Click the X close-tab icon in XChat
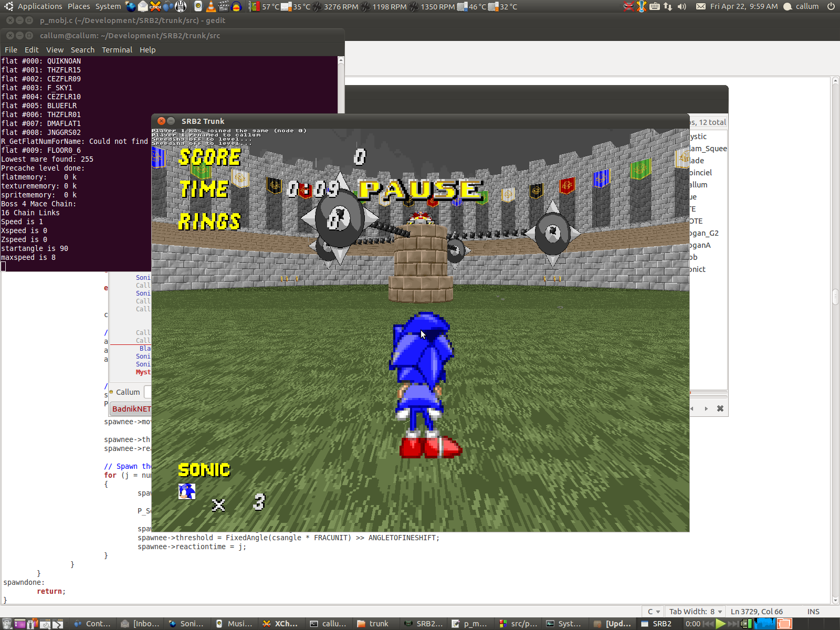The image size is (840, 630). click(720, 408)
